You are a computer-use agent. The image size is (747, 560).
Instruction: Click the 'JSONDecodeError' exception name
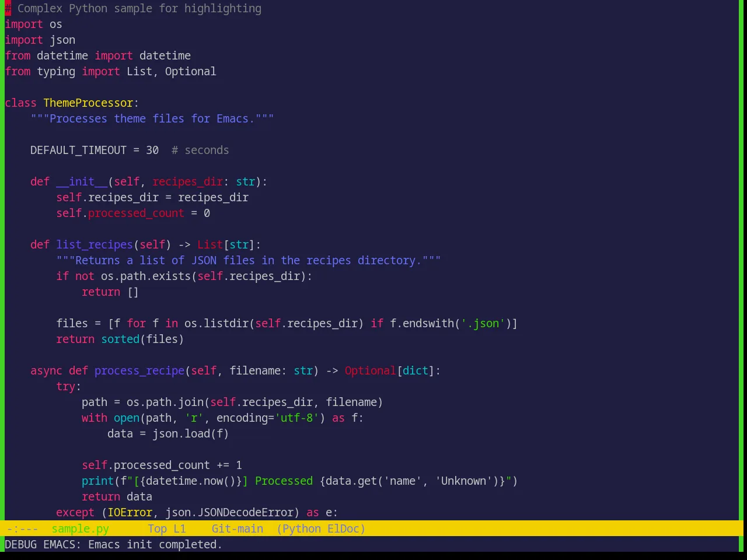246,512
